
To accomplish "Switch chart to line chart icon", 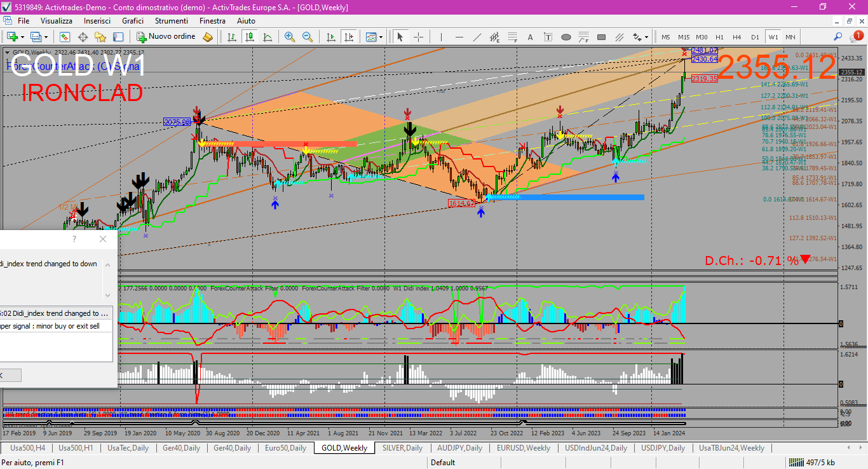I will pos(268,37).
